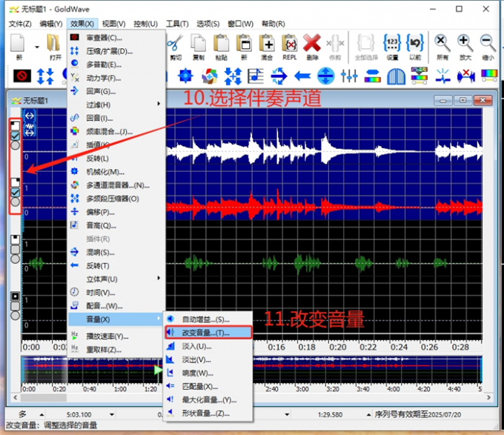Open the 选项(S) menu
The height and width of the screenshot is (435, 504).
click(x=208, y=24)
